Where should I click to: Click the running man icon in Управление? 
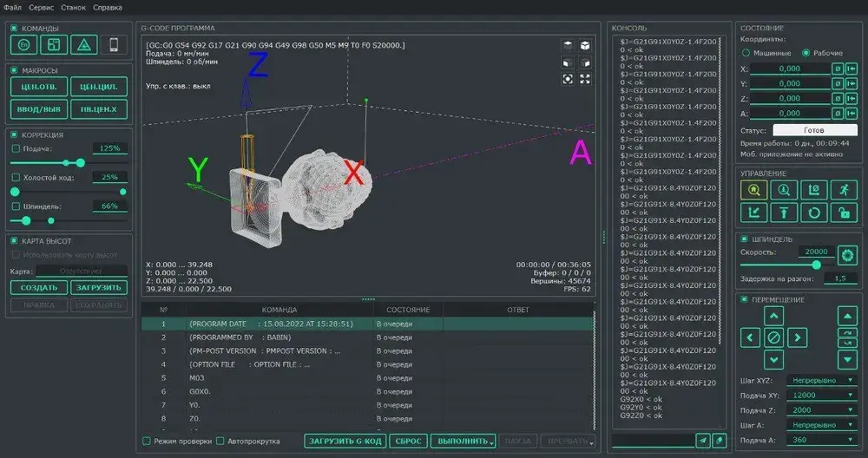[843, 190]
